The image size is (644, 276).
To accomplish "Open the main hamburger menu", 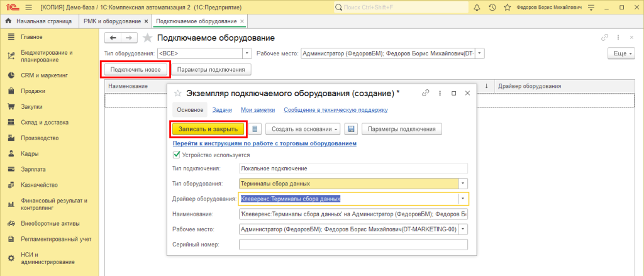I will (28, 8).
